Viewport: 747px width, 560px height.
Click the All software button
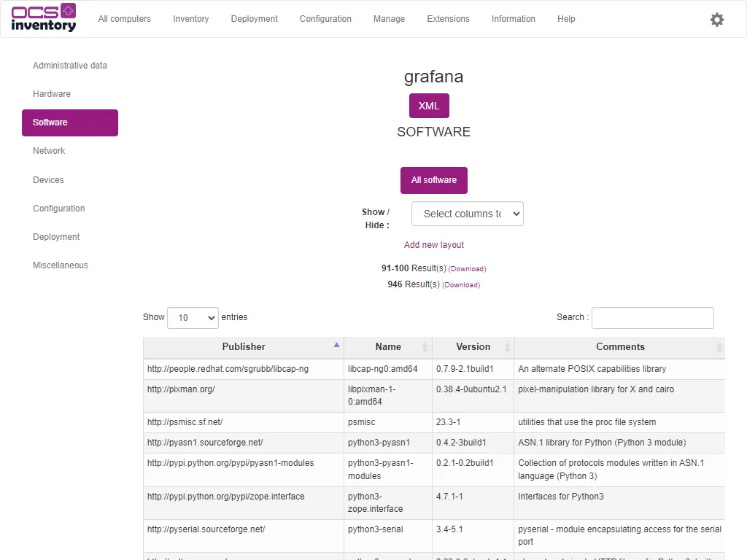pyautogui.click(x=433, y=180)
